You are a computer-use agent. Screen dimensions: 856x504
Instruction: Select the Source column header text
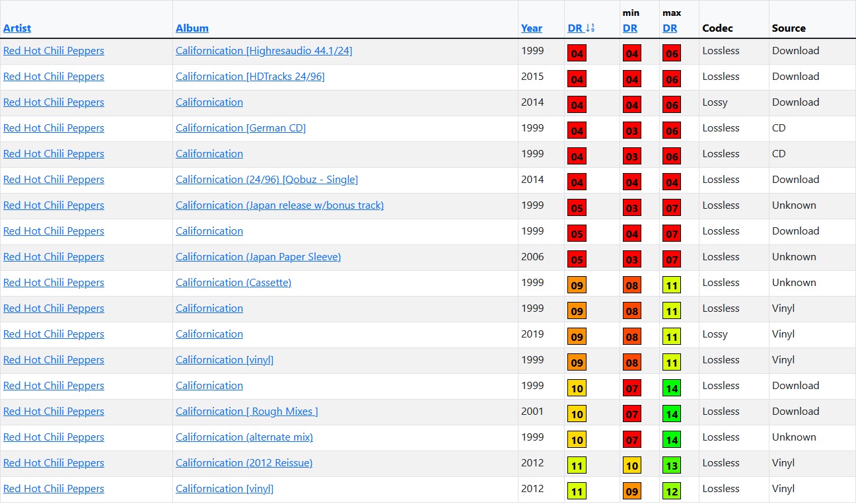pos(789,28)
